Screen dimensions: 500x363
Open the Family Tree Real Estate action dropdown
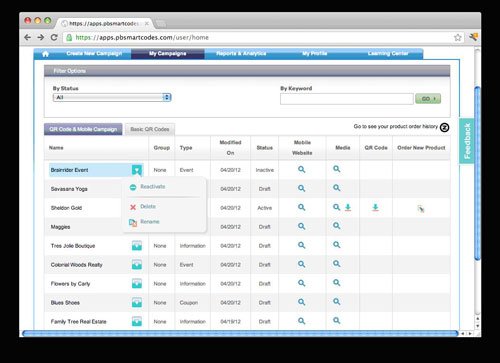click(x=137, y=322)
